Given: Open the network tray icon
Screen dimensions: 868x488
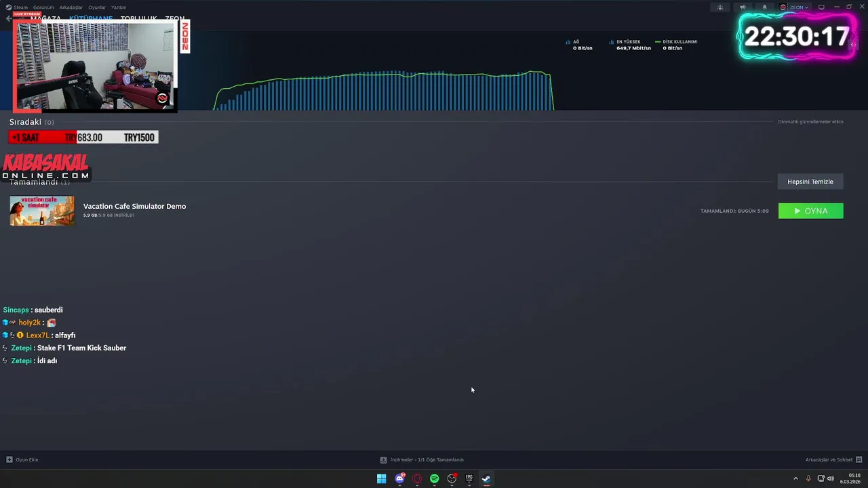Looking at the screenshot, I should (x=821, y=479).
